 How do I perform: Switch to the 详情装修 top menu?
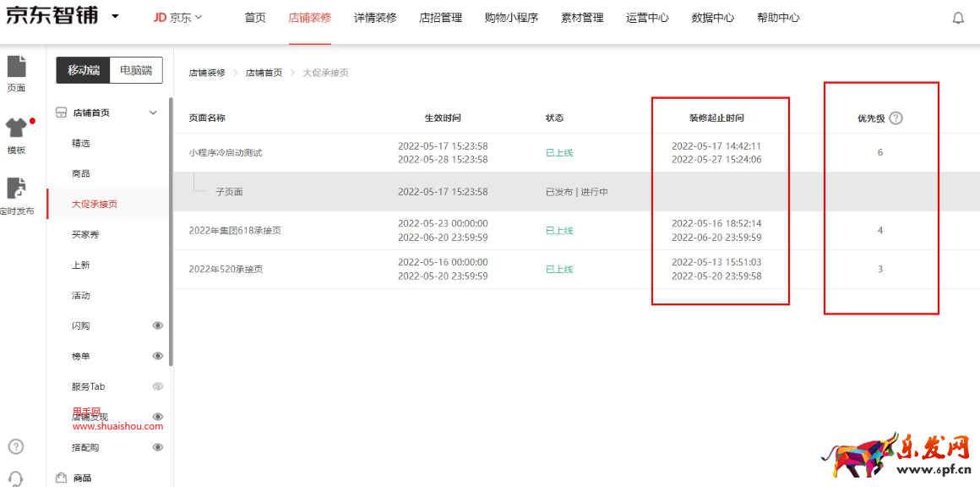point(375,18)
